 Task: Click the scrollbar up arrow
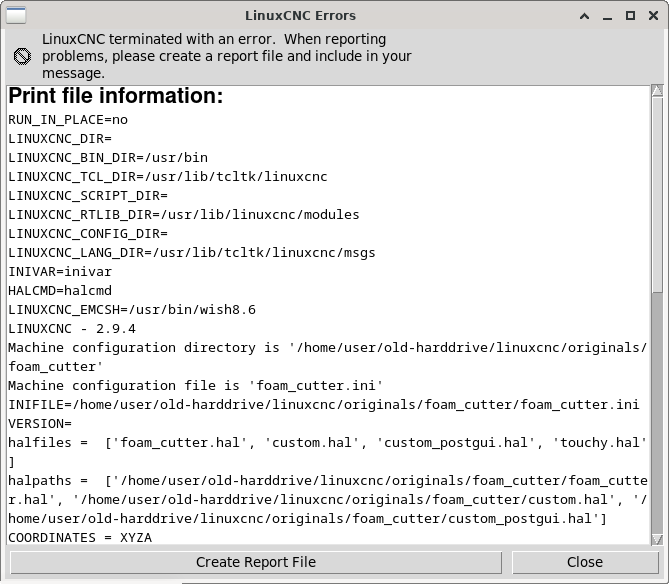(x=657, y=90)
